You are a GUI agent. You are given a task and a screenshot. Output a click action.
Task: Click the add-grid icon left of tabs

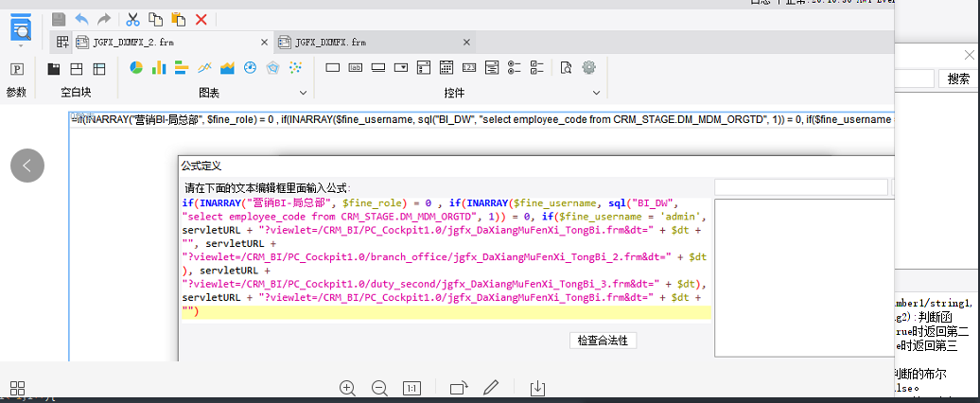tap(62, 43)
